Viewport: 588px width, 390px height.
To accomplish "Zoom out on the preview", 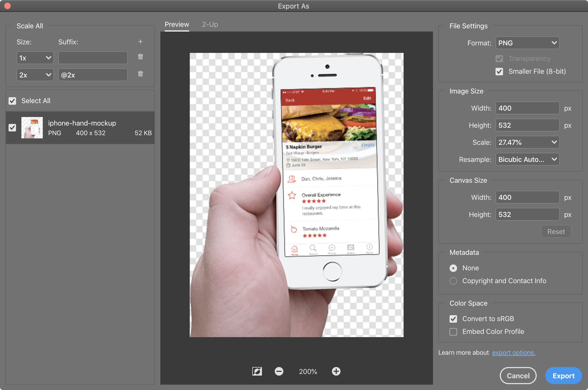I will pos(279,371).
